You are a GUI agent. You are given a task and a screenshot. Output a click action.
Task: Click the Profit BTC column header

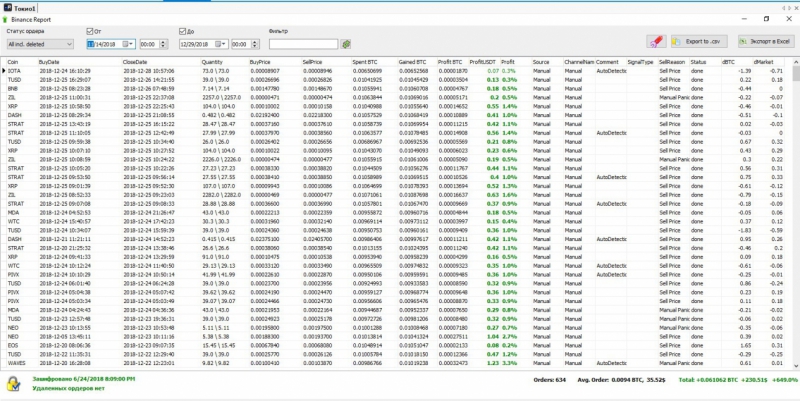click(452, 62)
